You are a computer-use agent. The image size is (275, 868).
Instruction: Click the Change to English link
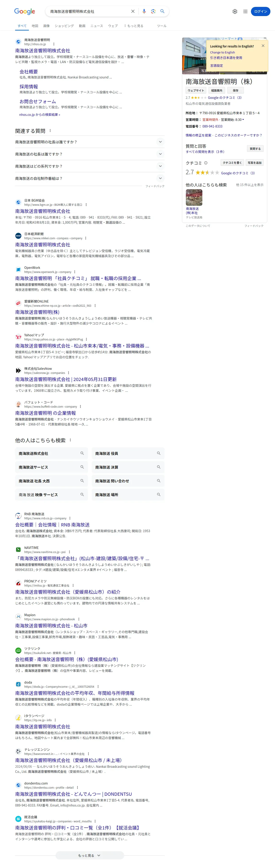(223, 52)
